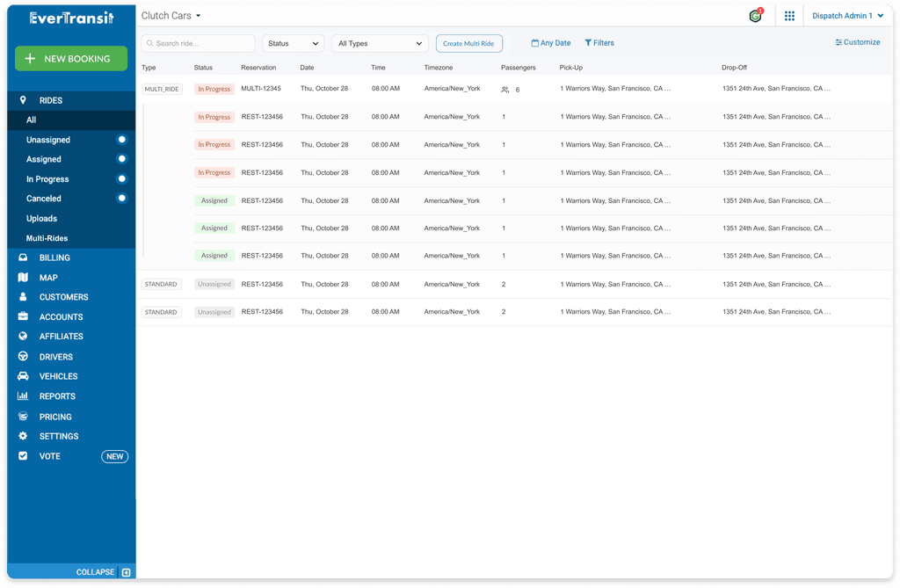Click the Customers person icon
900x588 pixels.
(x=23, y=297)
